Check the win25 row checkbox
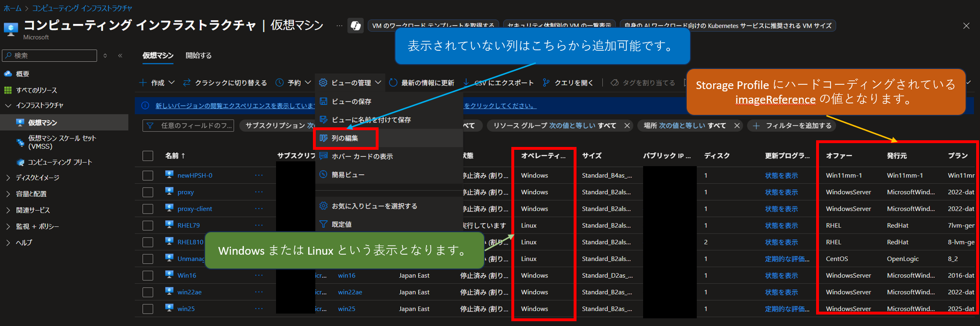 (148, 309)
